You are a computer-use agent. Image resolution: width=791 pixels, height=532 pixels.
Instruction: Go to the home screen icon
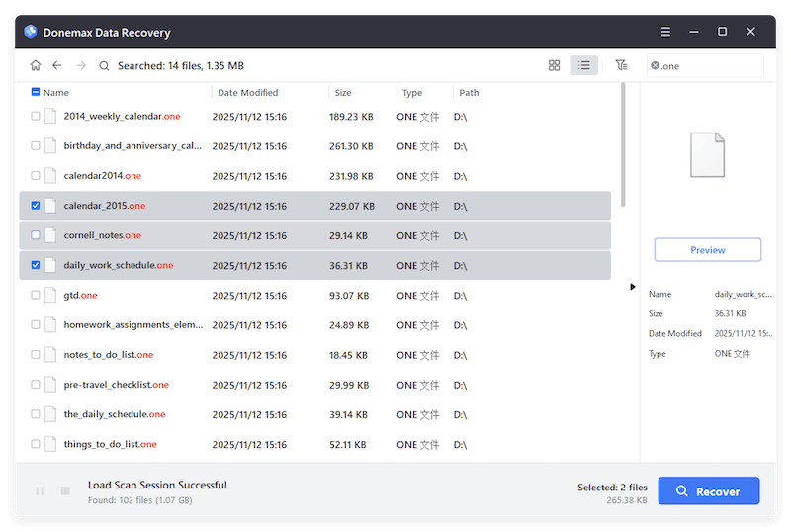pyautogui.click(x=36, y=65)
